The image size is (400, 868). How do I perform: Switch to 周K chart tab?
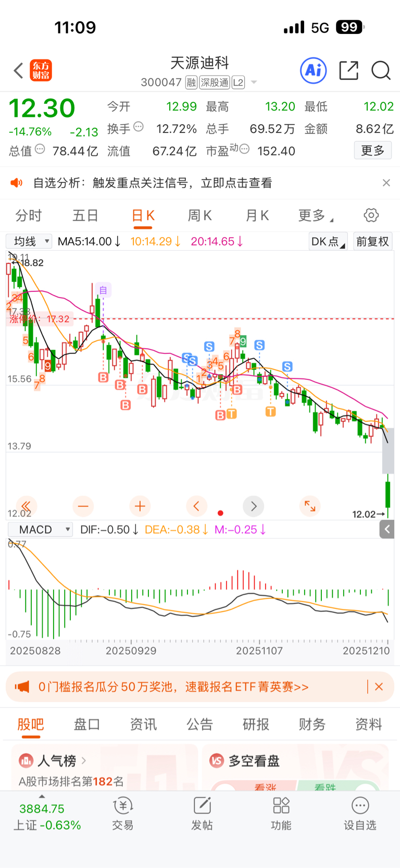pyautogui.click(x=200, y=215)
